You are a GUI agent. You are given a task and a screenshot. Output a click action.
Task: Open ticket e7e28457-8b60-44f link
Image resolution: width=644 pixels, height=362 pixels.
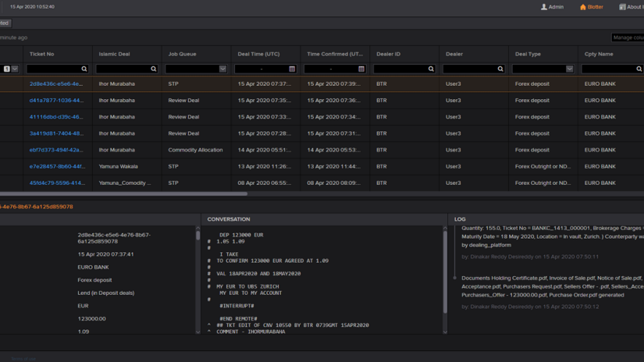(x=57, y=166)
